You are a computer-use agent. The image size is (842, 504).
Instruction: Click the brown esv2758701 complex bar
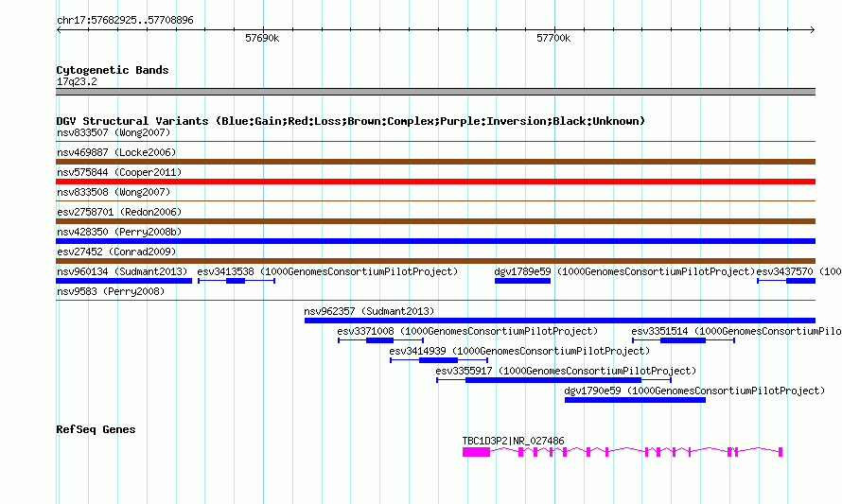pos(435,221)
